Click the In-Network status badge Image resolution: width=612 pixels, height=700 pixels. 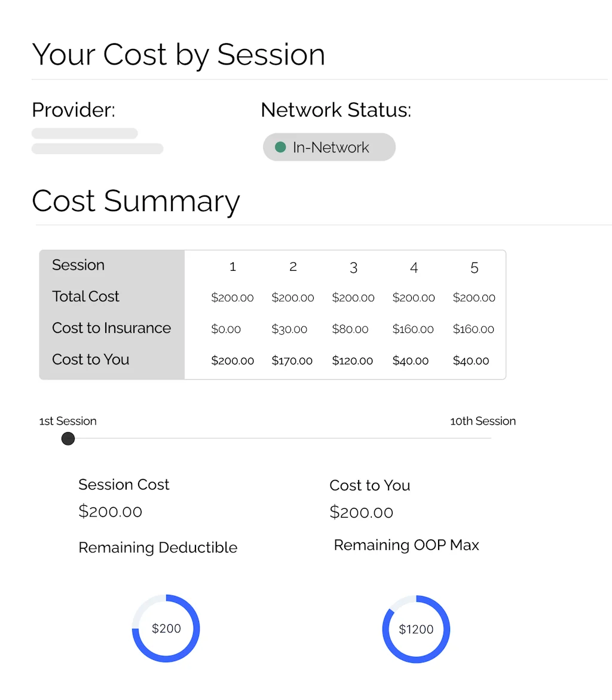pos(329,147)
